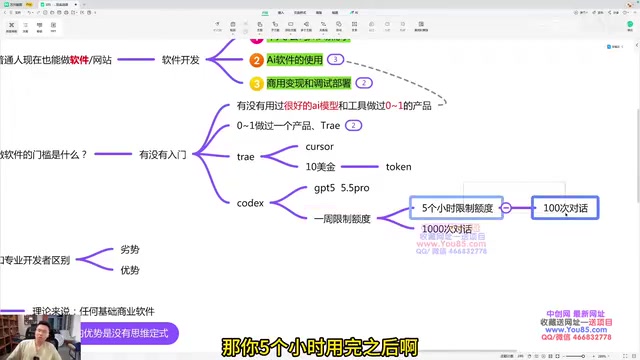Screen dimensions: 640x360
Task: Collapse the 5个小时限制额度 branch with minus button
Action: [506, 208]
